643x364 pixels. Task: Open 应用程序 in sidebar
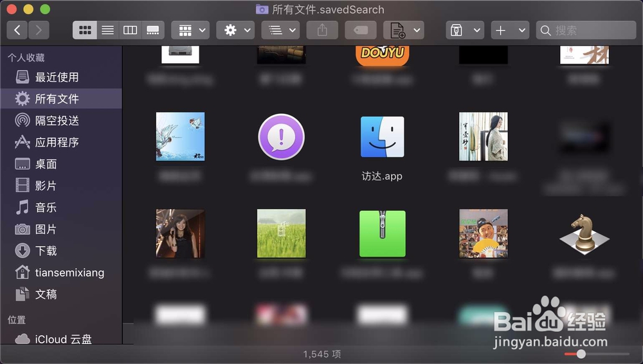coord(61,142)
